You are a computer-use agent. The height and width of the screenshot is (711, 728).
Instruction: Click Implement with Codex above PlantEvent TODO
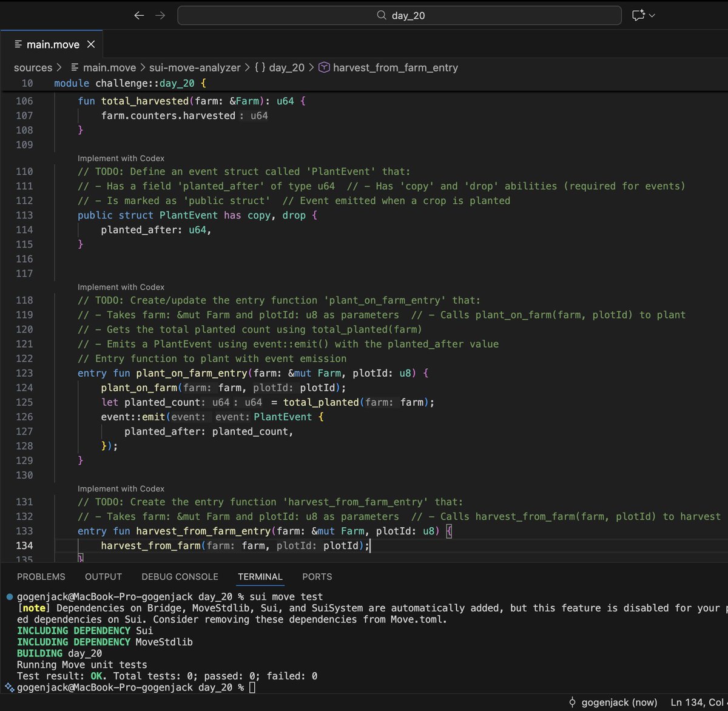tap(121, 158)
